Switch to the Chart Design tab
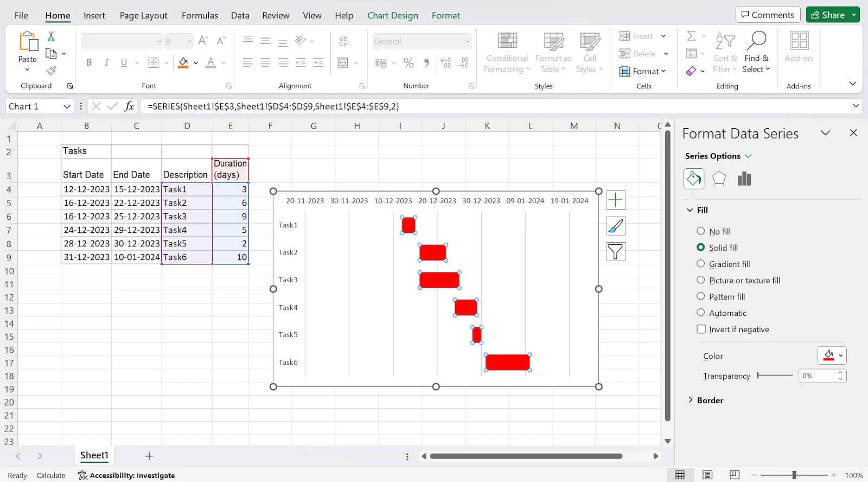868x482 pixels. pos(392,15)
